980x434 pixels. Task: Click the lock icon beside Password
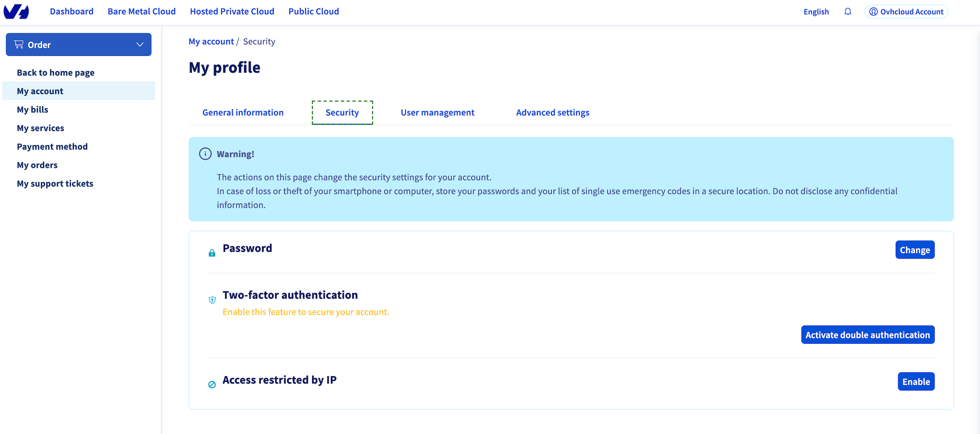click(212, 253)
